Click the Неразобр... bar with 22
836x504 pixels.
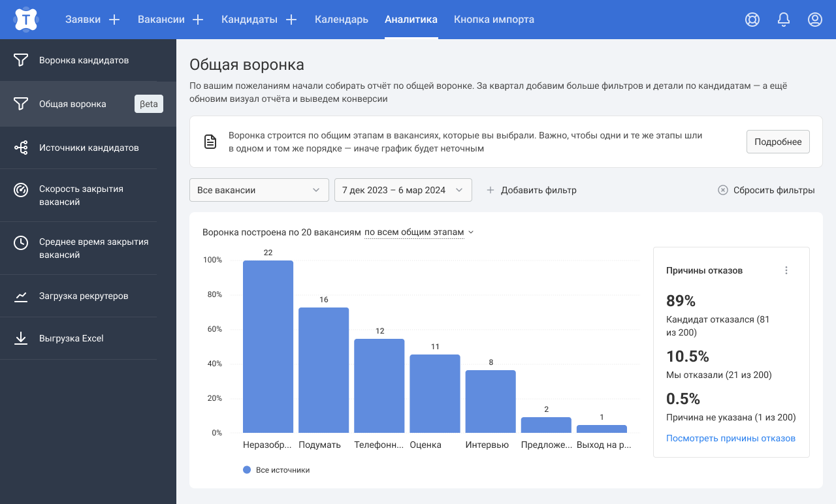coord(268,347)
